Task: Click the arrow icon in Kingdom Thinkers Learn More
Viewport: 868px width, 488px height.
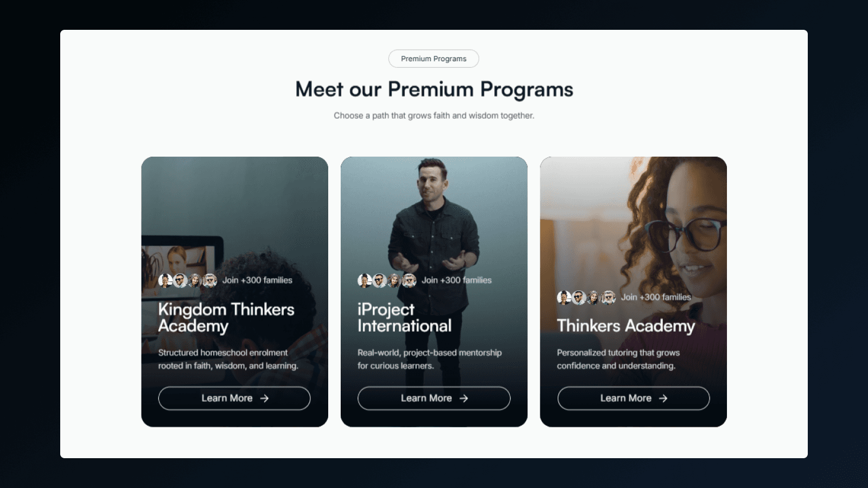Action: 264,398
